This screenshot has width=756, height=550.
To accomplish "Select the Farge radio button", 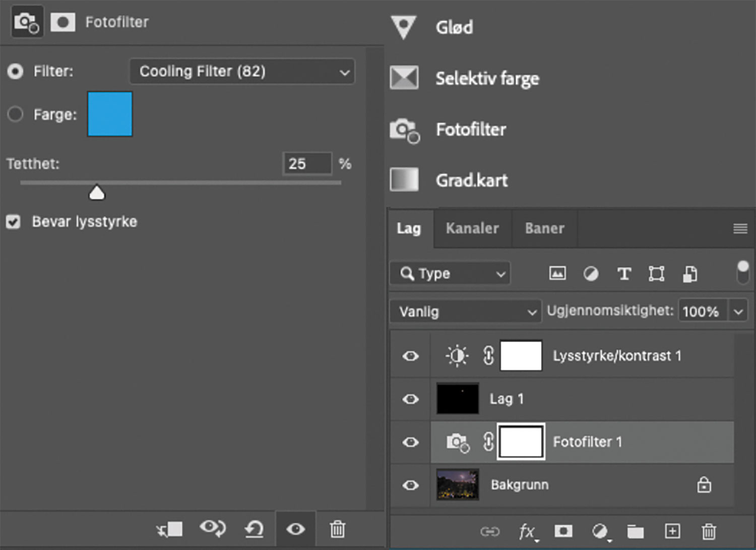I will [15, 114].
